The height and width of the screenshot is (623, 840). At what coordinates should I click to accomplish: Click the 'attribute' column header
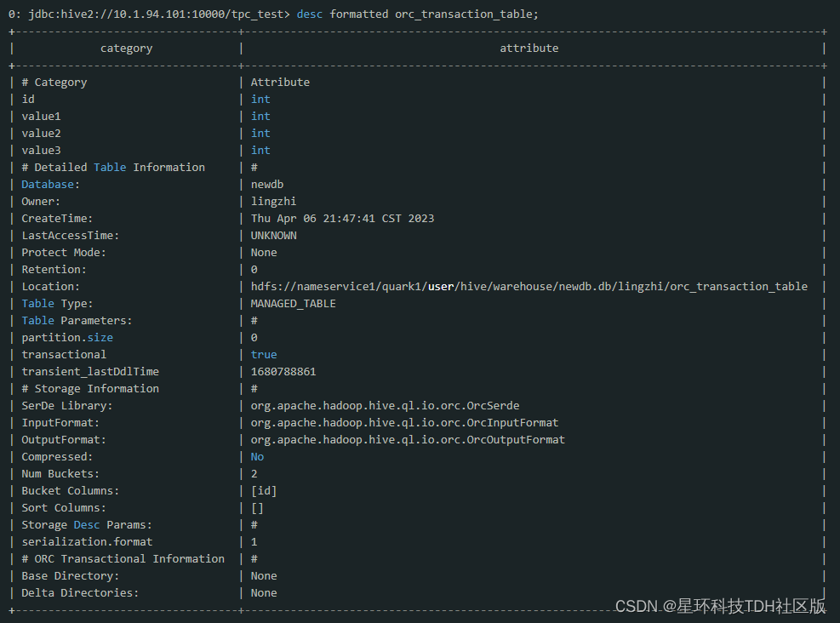click(529, 49)
